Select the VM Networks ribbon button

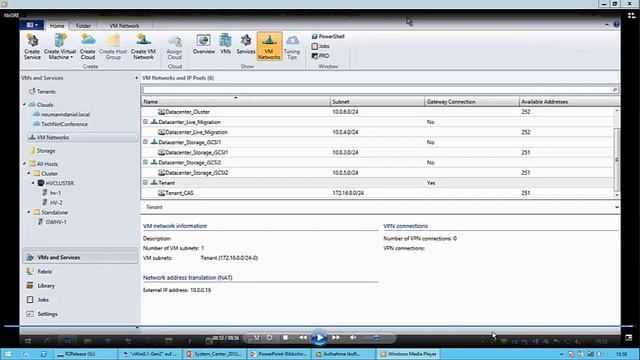(x=269, y=47)
